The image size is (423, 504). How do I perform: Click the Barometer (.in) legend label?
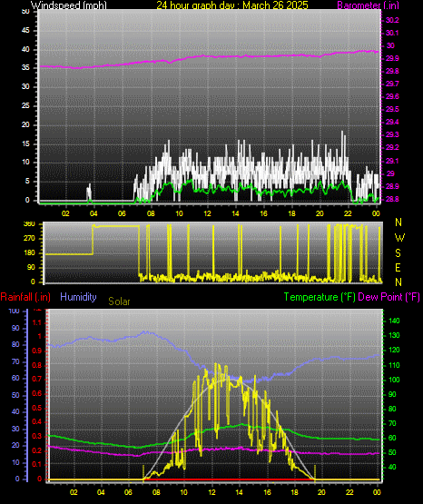click(368, 5)
